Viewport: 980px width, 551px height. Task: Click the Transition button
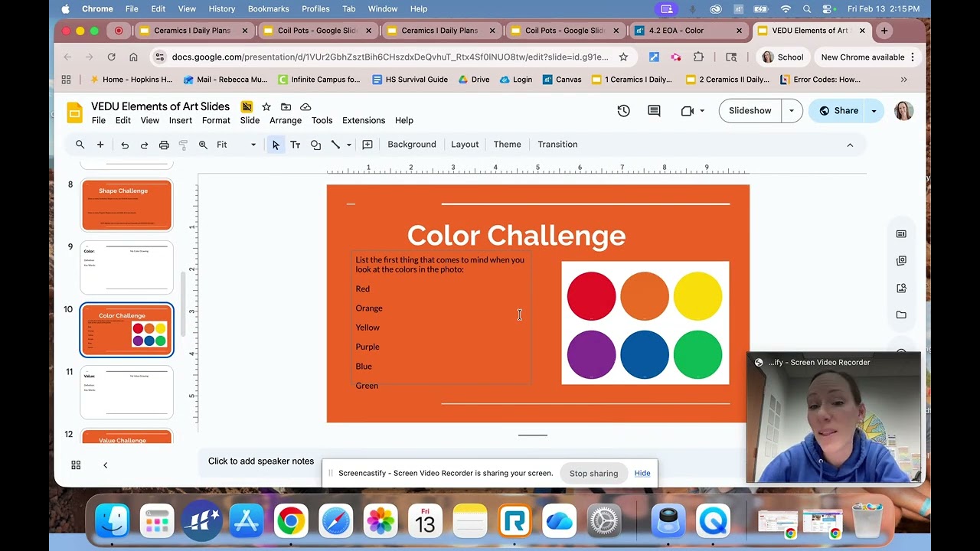(557, 145)
